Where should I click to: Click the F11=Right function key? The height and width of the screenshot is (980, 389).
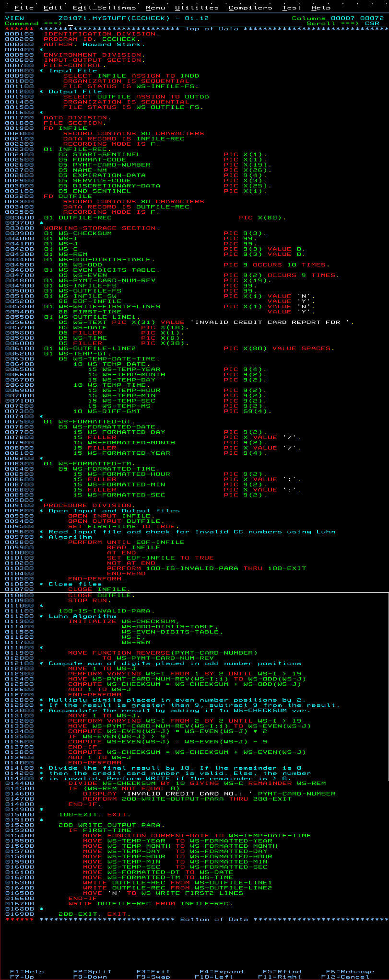280,977
